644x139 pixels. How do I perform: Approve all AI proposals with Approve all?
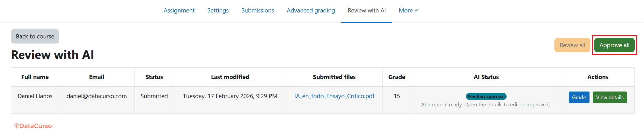tap(614, 45)
